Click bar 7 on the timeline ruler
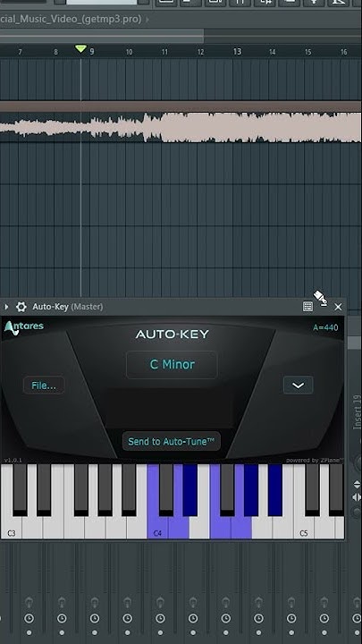Screen dimensions: 362x644 20,52
